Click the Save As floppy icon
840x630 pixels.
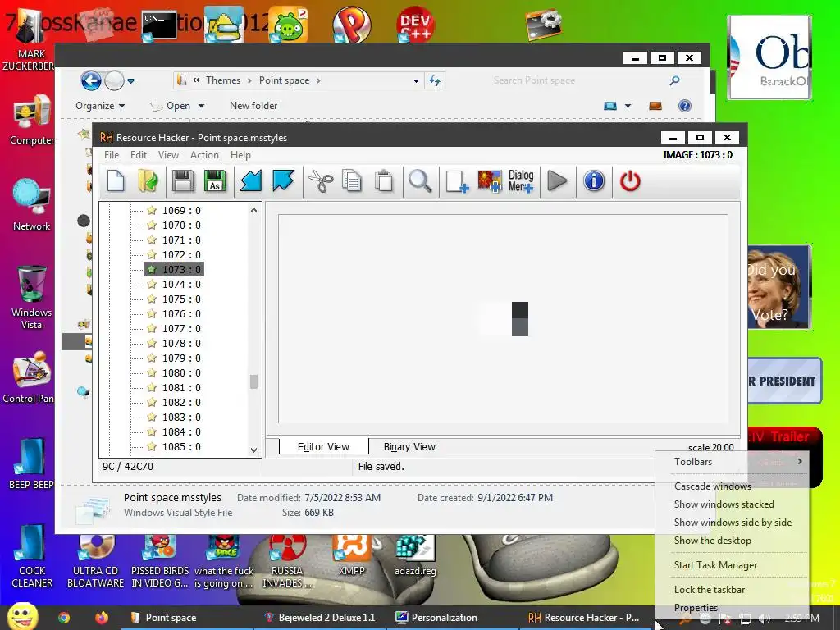pyautogui.click(x=215, y=181)
